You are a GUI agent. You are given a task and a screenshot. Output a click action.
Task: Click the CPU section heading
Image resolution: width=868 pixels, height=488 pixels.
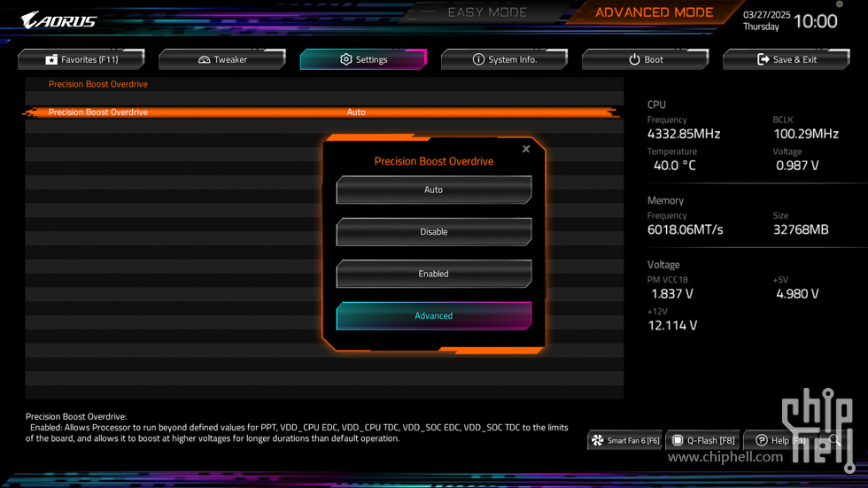[x=656, y=105]
